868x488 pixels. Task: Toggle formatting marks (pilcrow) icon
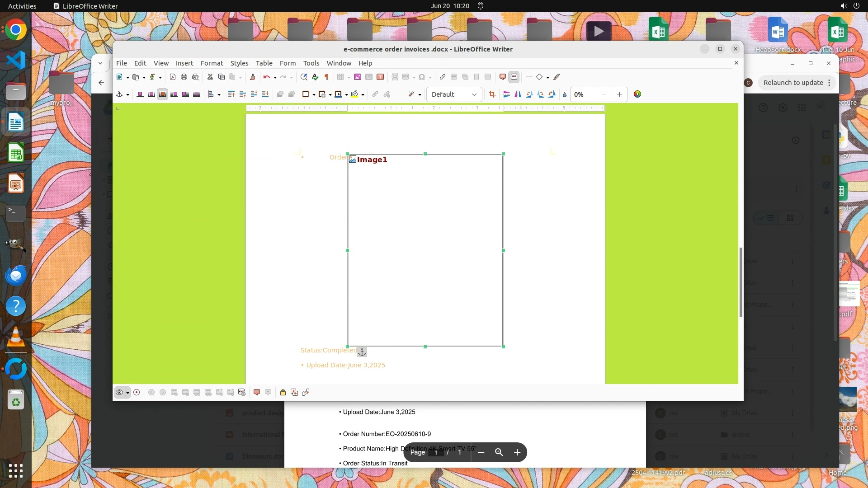coord(326,77)
